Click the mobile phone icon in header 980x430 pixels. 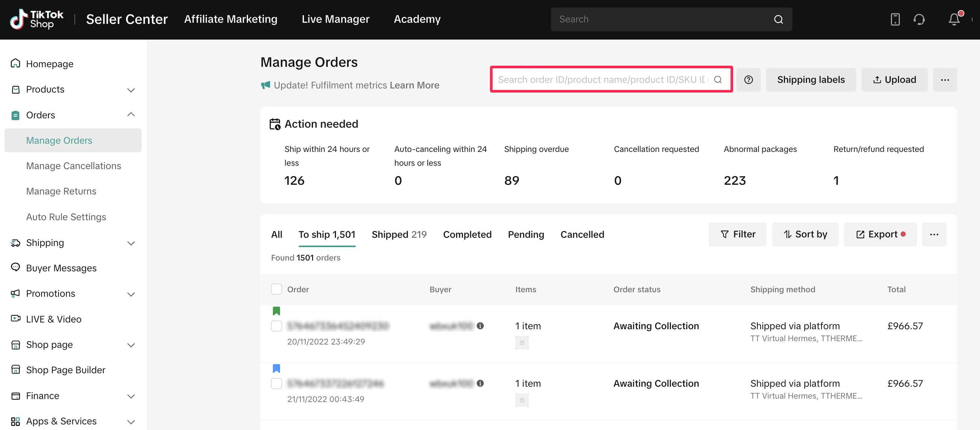[895, 19]
